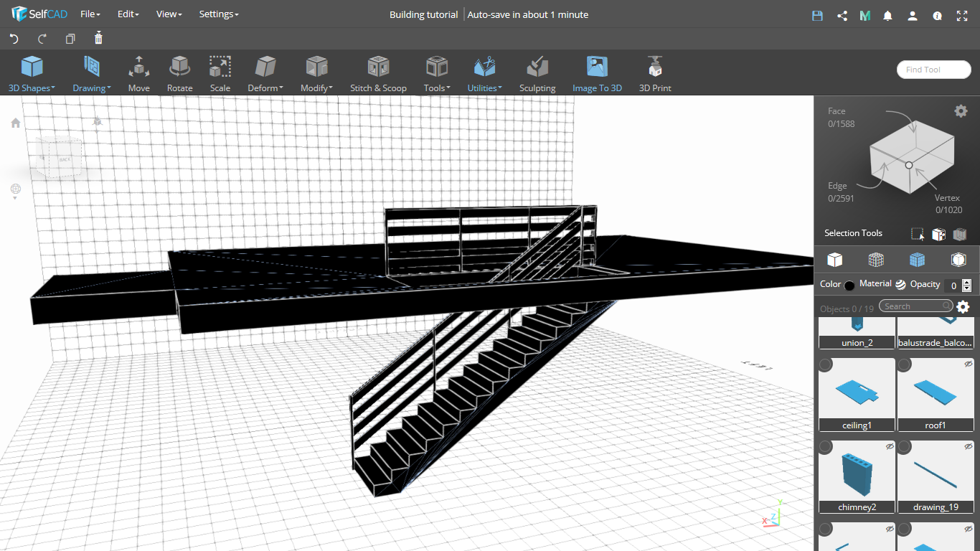Choose marquee selection tool icon
Screen dimensions: 980x551
pos(917,234)
